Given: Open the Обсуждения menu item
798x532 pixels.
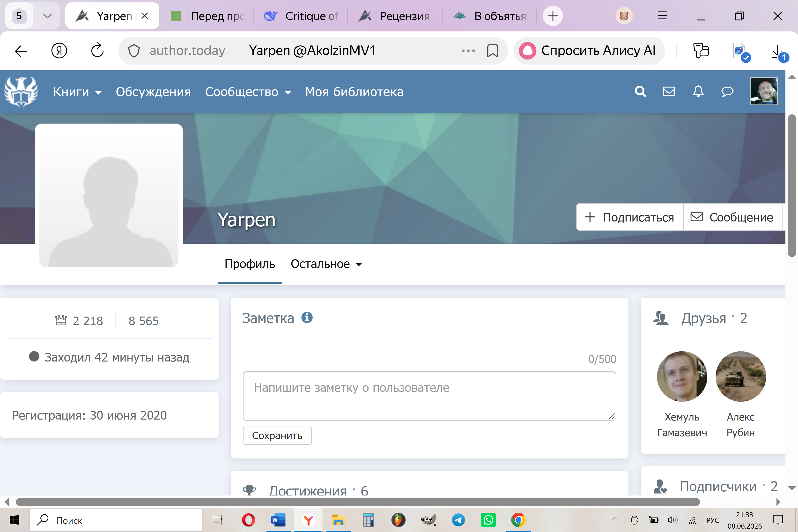Looking at the screenshot, I should click(x=153, y=92).
